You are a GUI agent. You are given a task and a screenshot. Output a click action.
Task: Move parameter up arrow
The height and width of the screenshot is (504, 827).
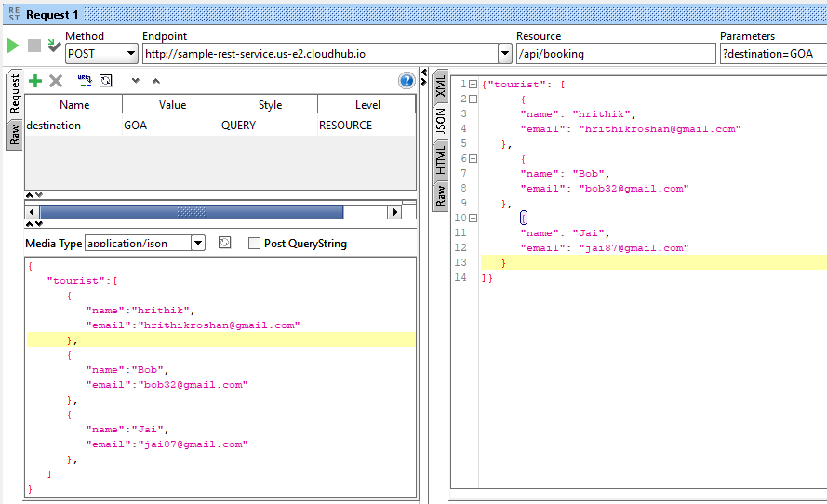155,81
